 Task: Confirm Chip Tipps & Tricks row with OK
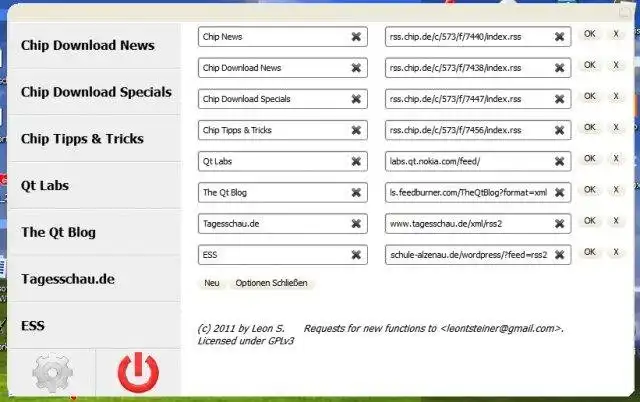(589, 127)
